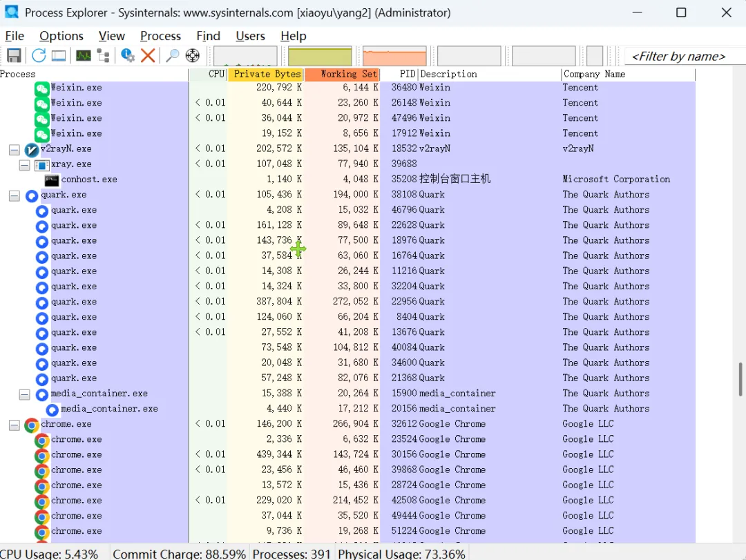
Task: Click the yellow commit history mini graph
Action: [321, 56]
